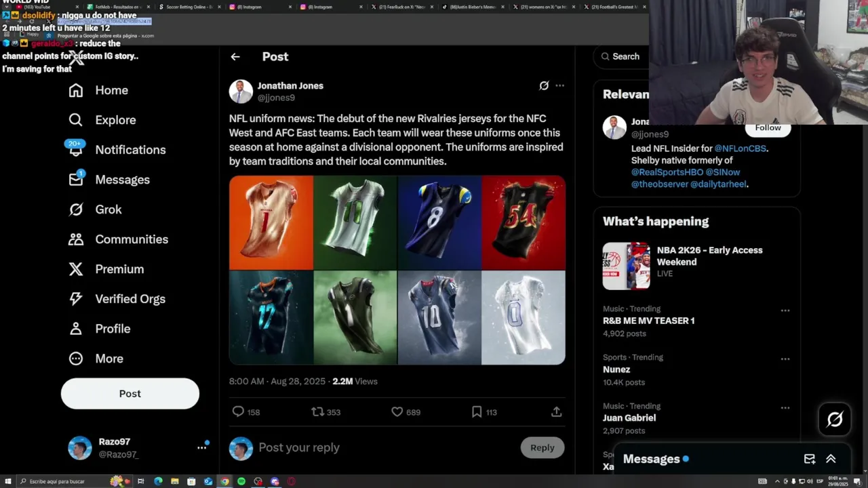Open the teal number 17 jersey image
The height and width of the screenshot is (488, 868).
(x=271, y=318)
